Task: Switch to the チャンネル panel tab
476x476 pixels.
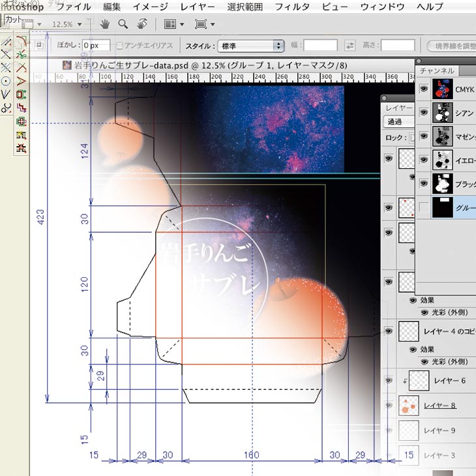Action: pyautogui.click(x=438, y=71)
